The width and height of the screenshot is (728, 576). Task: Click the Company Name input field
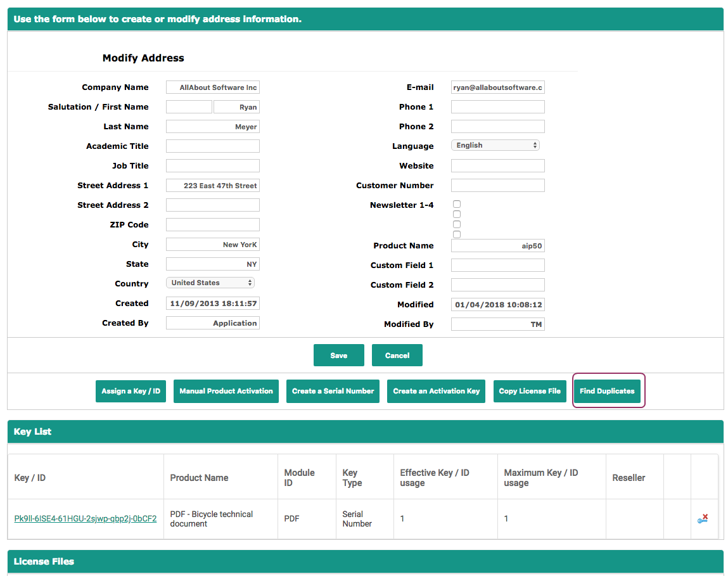coord(212,87)
